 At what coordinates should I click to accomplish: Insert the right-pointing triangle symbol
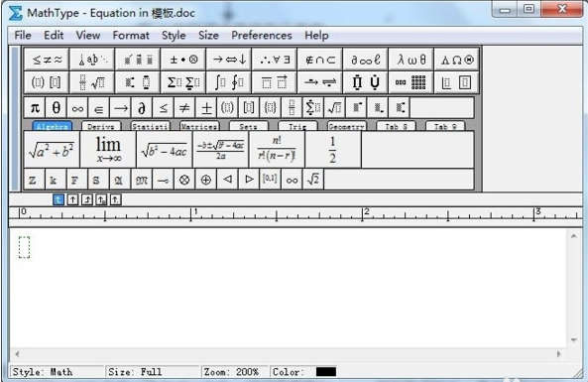tap(249, 180)
